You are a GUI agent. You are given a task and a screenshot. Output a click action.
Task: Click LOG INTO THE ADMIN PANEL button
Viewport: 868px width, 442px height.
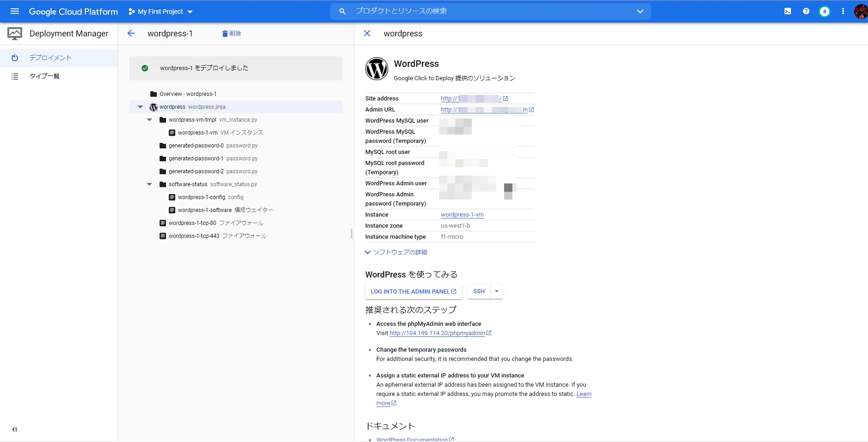[x=413, y=291]
